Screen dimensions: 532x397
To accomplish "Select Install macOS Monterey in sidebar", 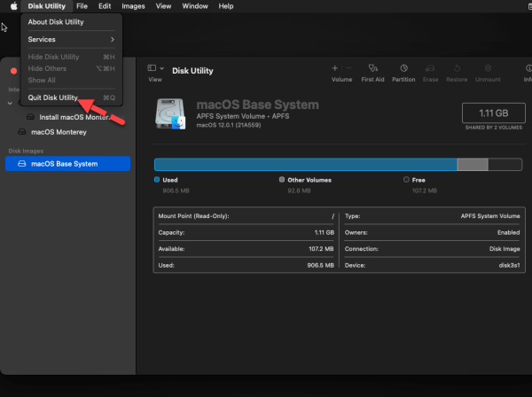I will (68, 117).
